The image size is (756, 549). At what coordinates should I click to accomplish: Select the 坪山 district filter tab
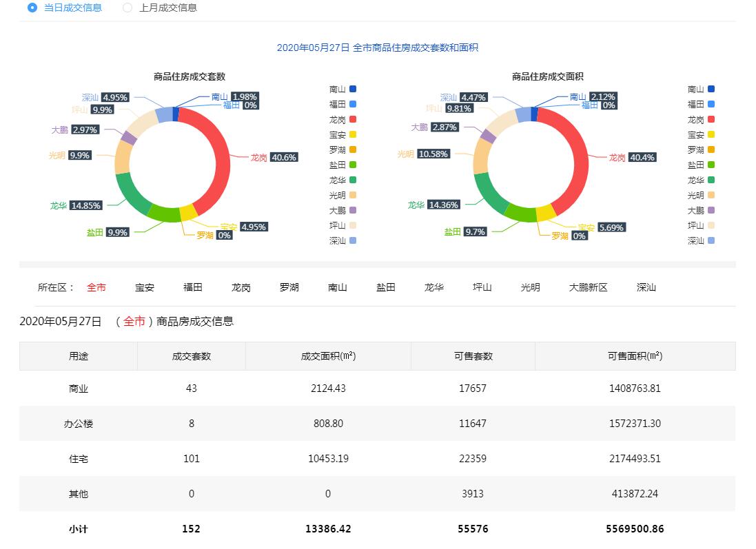point(482,287)
